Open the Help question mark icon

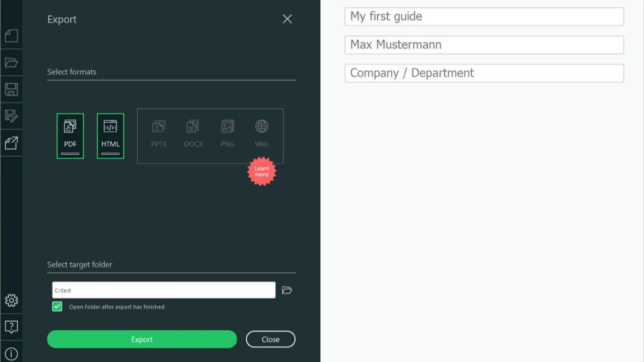tap(11, 327)
